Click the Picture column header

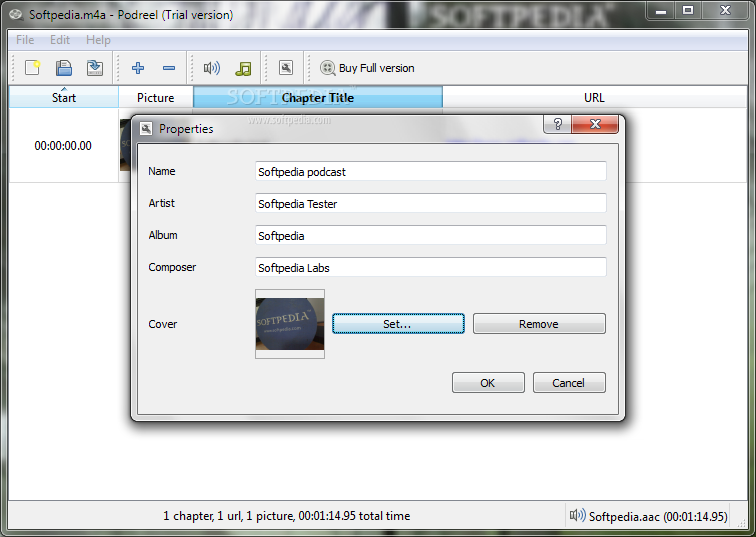pos(156,97)
